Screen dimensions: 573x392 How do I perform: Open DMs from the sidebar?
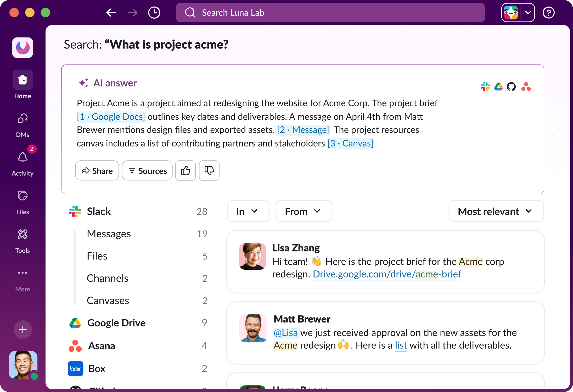pos(23,119)
